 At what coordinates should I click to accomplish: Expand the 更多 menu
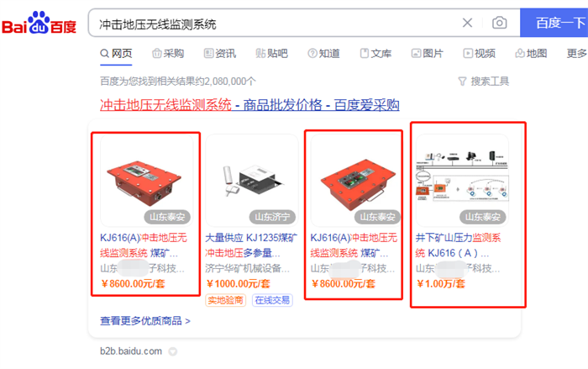(x=577, y=53)
